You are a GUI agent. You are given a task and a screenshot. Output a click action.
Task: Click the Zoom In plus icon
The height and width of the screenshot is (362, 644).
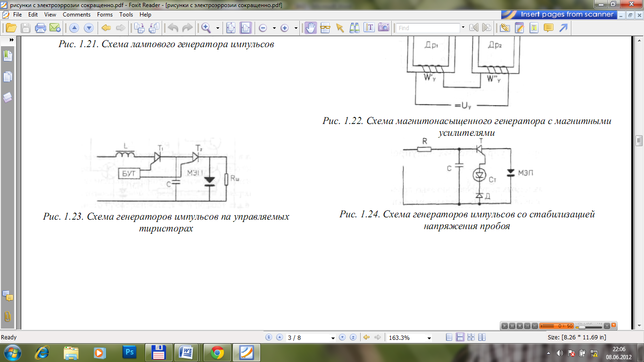pos(284,28)
